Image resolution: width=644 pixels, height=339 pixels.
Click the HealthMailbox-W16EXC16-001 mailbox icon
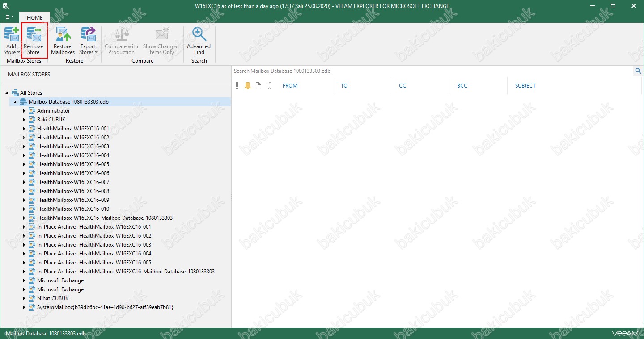tap(32, 129)
